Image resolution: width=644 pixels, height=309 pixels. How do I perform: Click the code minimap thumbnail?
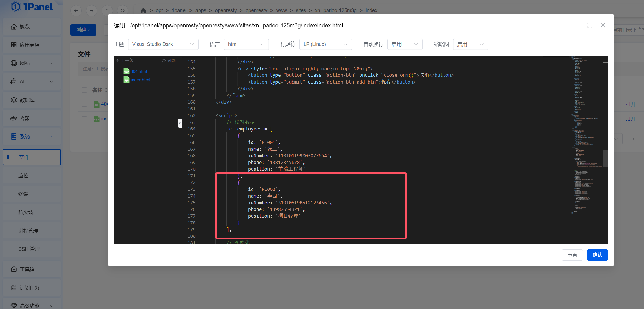pyautogui.click(x=587, y=135)
